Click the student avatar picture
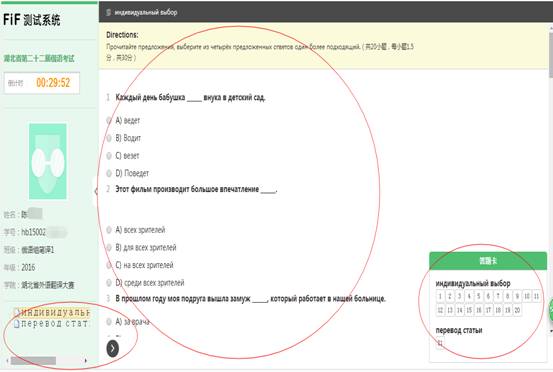This screenshot has width=553, height=372. click(48, 161)
